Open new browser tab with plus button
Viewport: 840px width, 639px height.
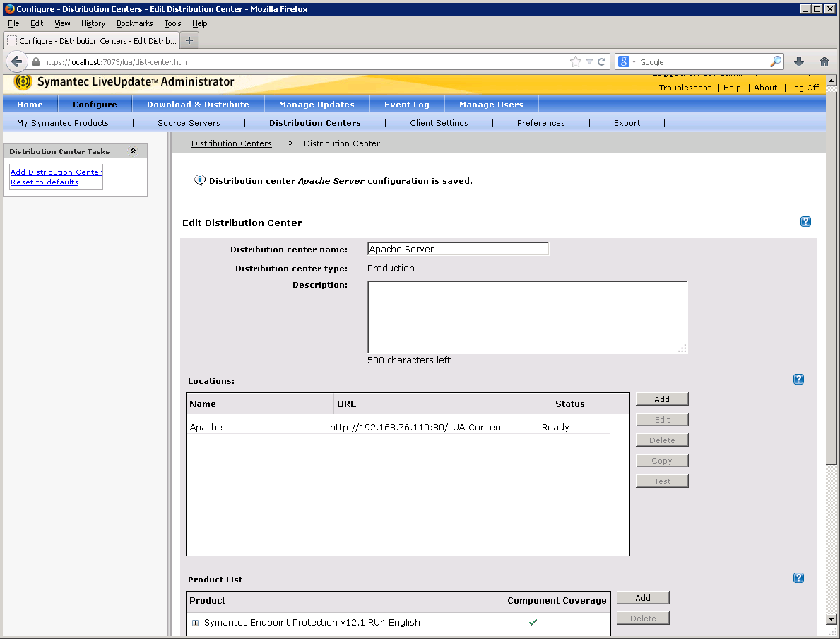click(x=189, y=40)
